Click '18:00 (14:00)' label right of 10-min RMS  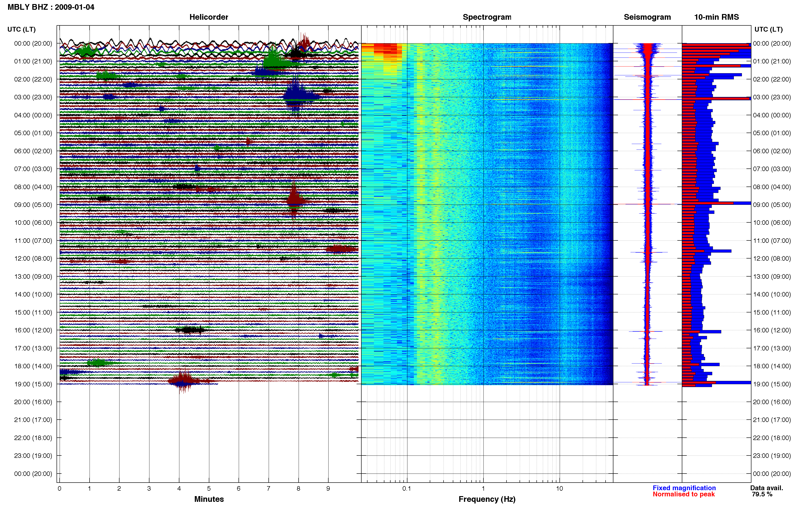tap(772, 366)
